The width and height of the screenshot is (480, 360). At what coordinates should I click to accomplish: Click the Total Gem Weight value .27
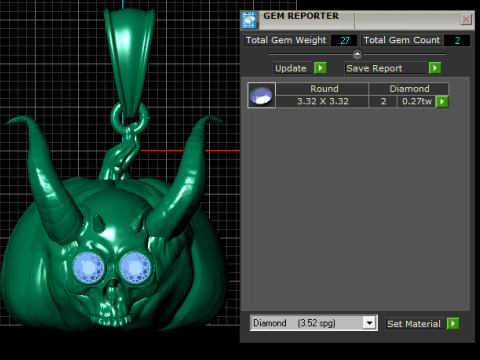pos(344,40)
